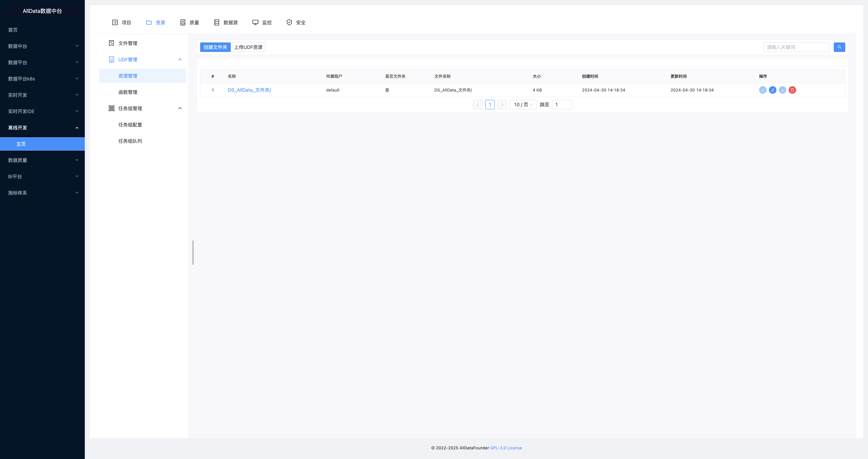This screenshot has height=459, width=868.
Task: Click the default tenant cell
Action: (333, 90)
